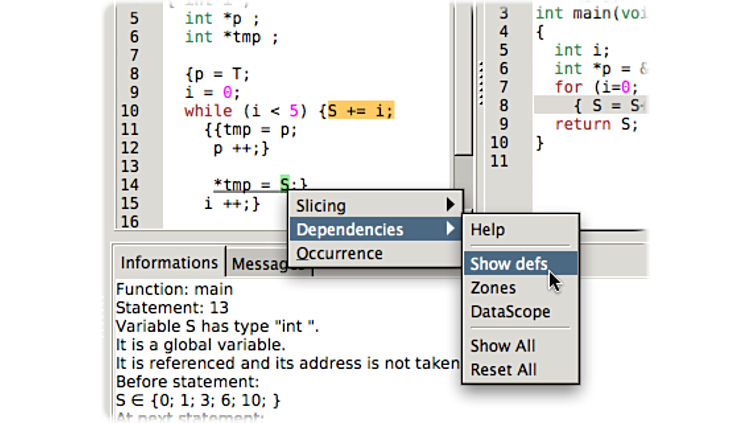Screen dimensions: 752x423
Task: Click DataScope in the submenu
Action: 510,312
